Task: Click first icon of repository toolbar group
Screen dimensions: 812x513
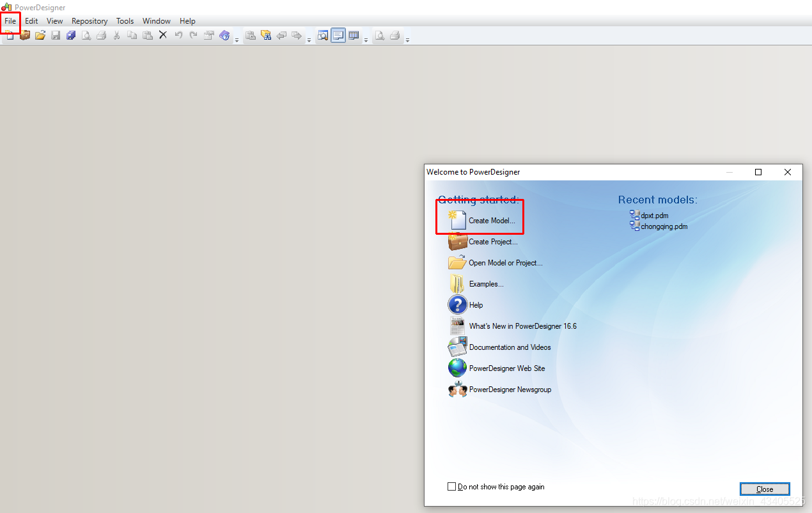Action: click(x=251, y=35)
